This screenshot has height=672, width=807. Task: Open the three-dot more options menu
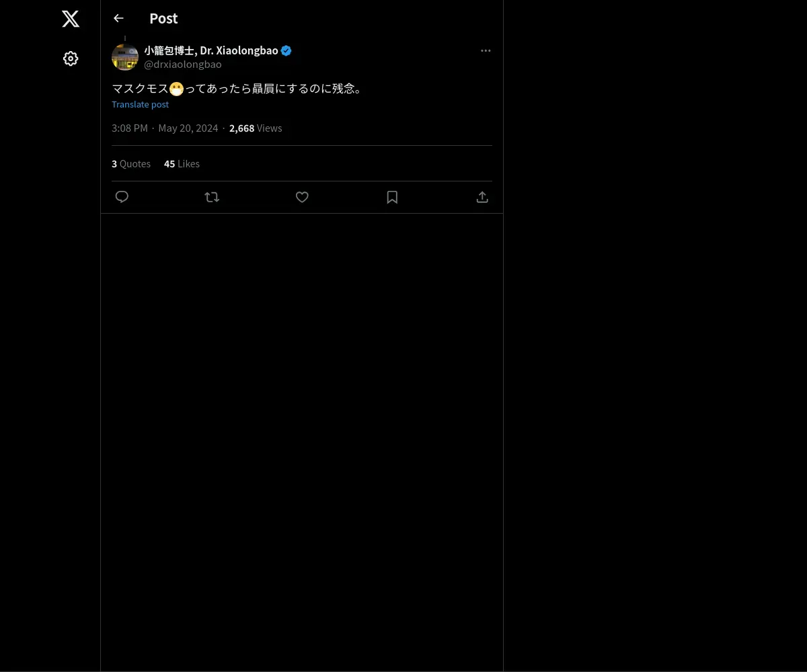486,50
